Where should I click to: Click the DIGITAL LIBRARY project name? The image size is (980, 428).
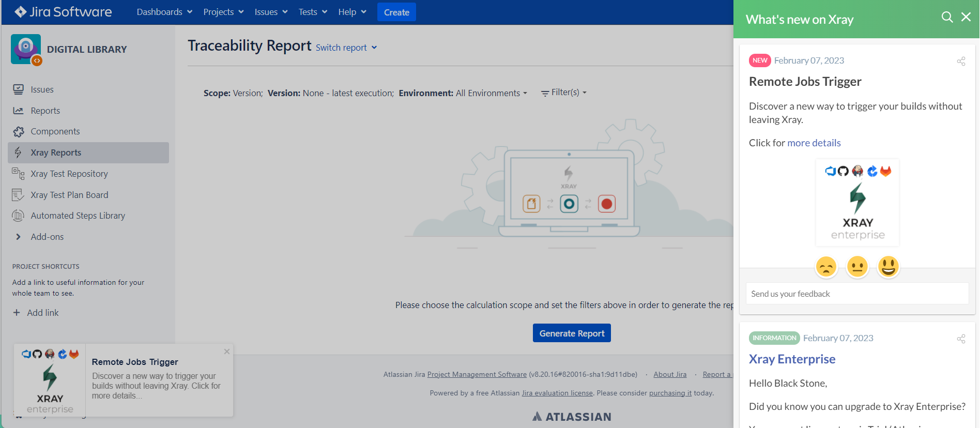[x=87, y=49]
